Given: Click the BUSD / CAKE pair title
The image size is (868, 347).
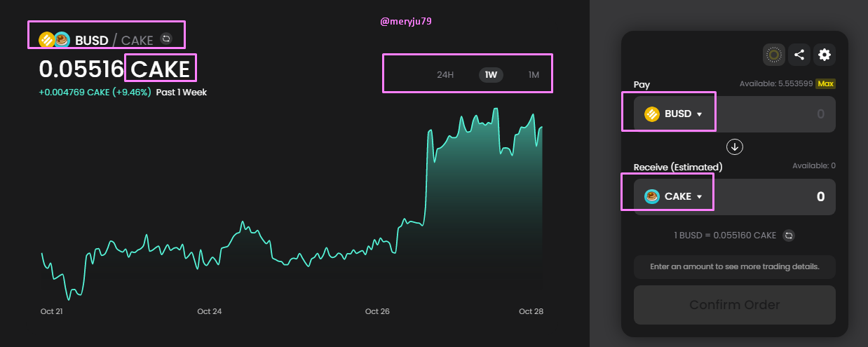Looking at the screenshot, I should pos(114,40).
